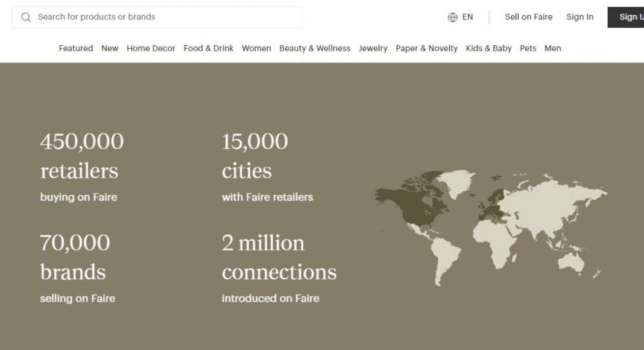Open the Featured category
The height and width of the screenshot is (350, 644).
point(76,48)
